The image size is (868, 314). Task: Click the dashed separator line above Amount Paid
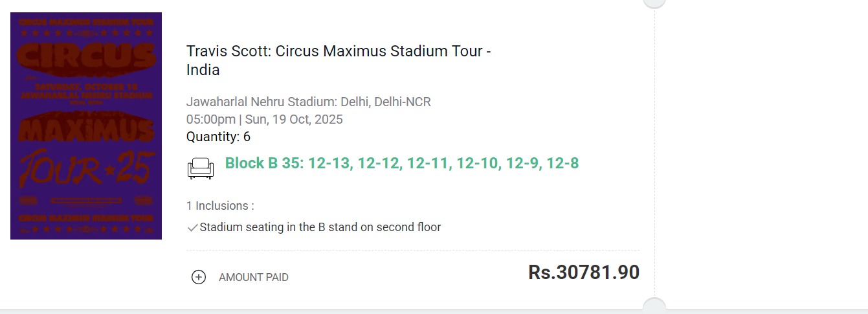coord(412,250)
